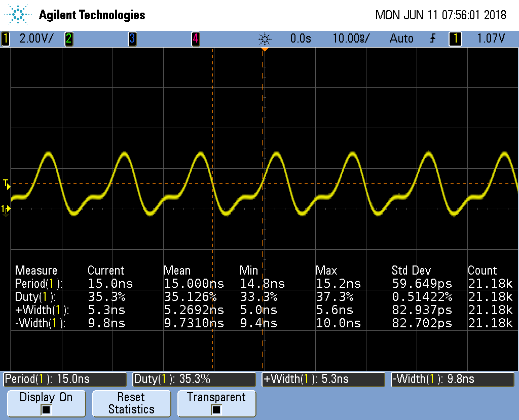Select the Duty(1) measurement softkey
The image size is (519, 420).
click(194, 379)
